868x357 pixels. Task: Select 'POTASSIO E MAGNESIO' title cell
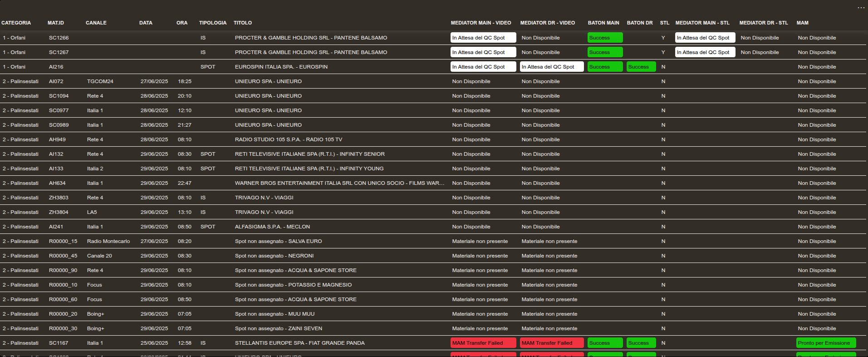(294, 285)
